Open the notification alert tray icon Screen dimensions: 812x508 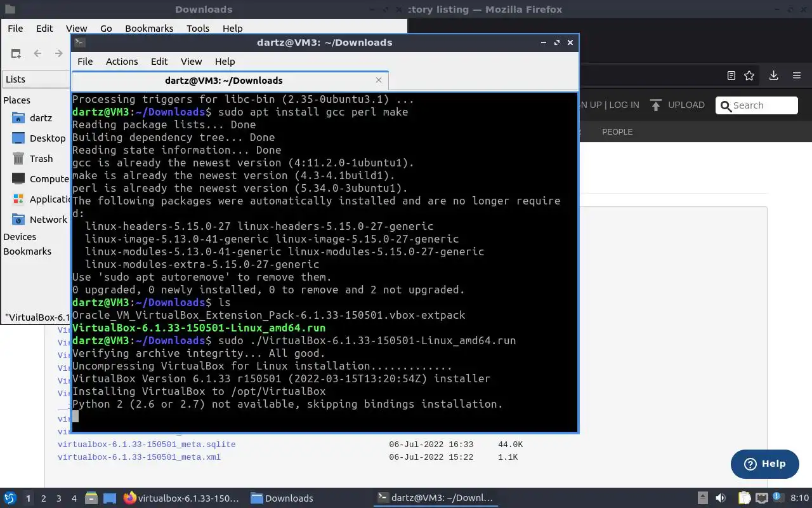(x=778, y=498)
